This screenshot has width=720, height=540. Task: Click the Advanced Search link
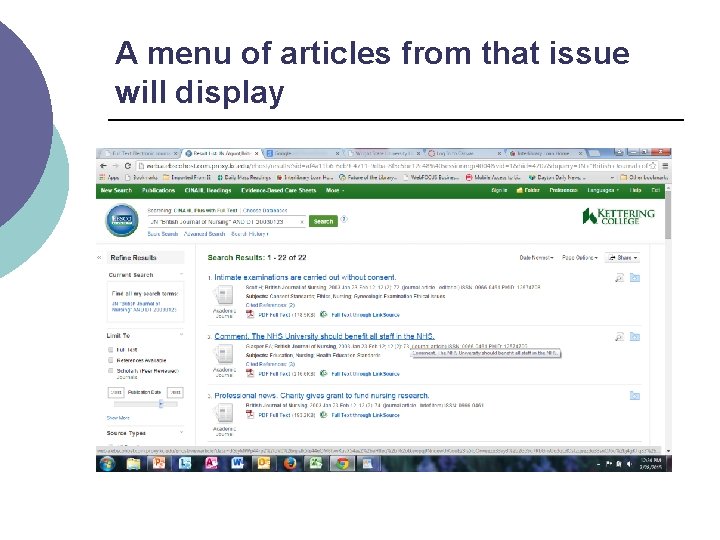pos(204,234)
